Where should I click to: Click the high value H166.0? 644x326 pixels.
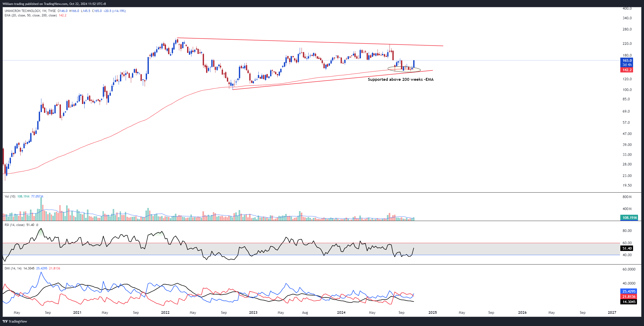(74, 11)
